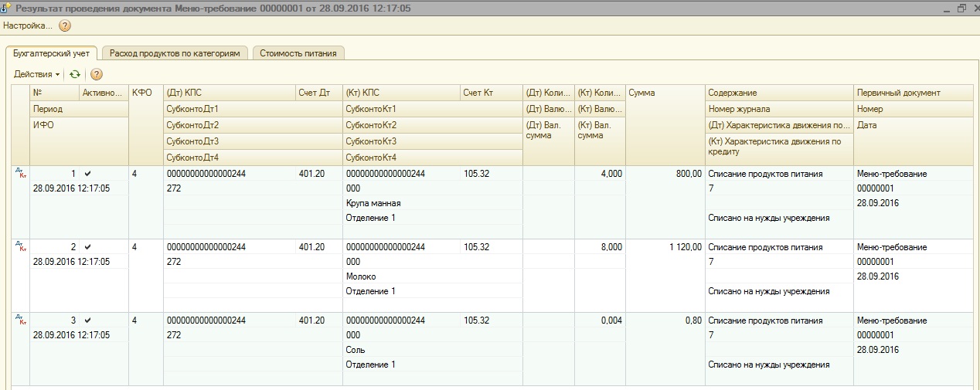980x390 pixels.
Task: Click the help icon next to Настройка
Action: click(x=65, y=25)
